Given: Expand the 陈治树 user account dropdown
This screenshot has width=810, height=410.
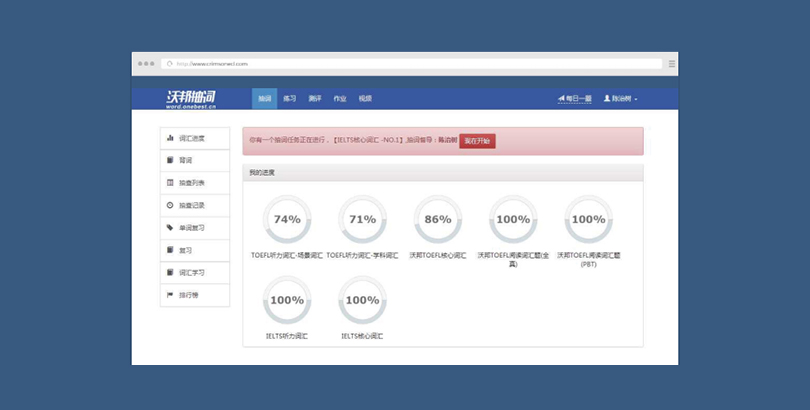Looking at the screenshot, I should [x=620, y=99].
